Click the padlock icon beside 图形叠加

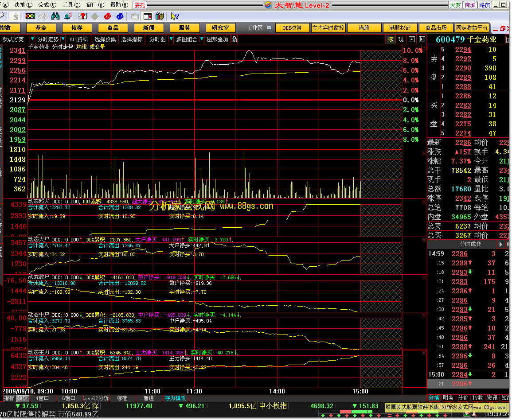[234, 39]
